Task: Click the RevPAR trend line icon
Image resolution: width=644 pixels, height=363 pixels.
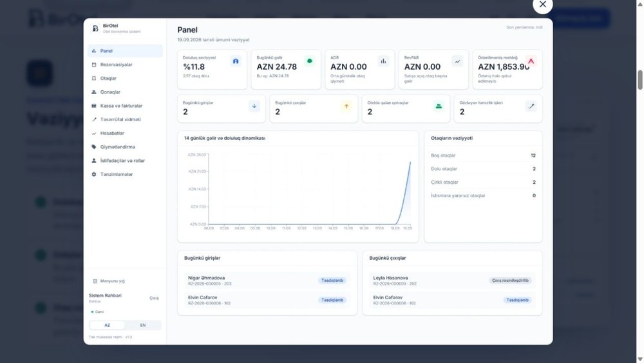Action: coord(457,61)
